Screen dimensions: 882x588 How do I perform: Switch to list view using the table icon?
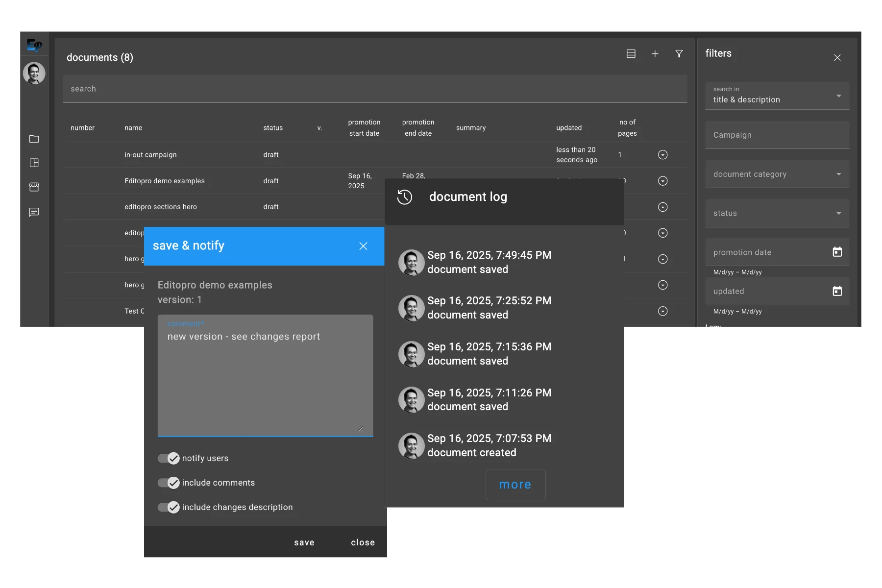tap(631, 54)
